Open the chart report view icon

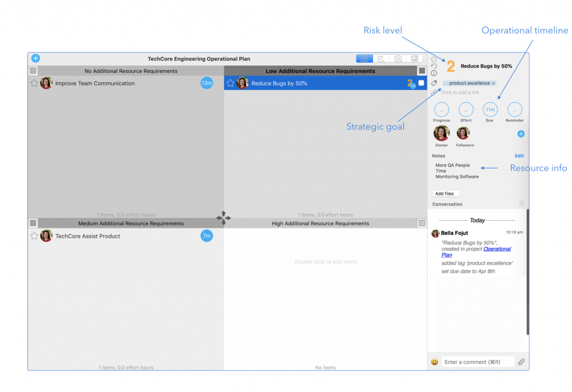tap(414, 58)
